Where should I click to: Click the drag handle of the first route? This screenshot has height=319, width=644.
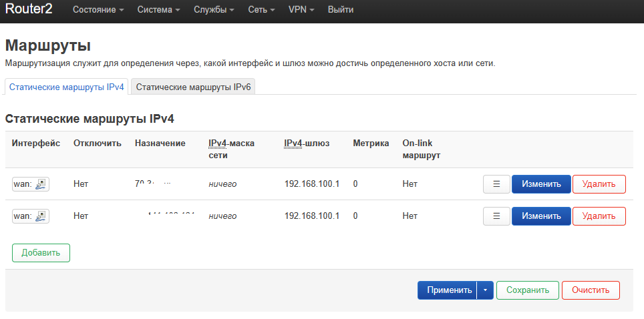click(x=496, y=184)
